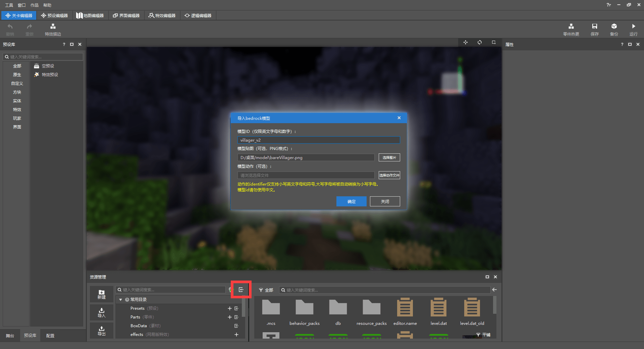Open the 工具 menu
The image size is (644, 349).
(x=9, y=5)
